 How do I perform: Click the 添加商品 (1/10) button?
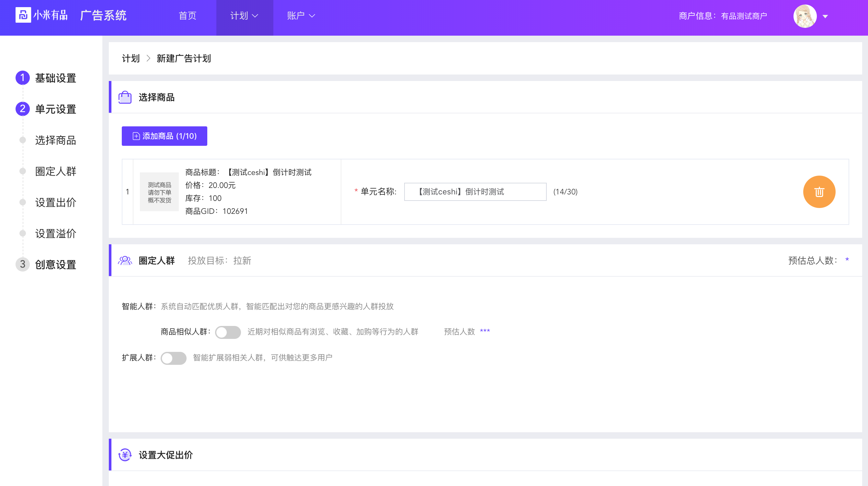point(165,136)
